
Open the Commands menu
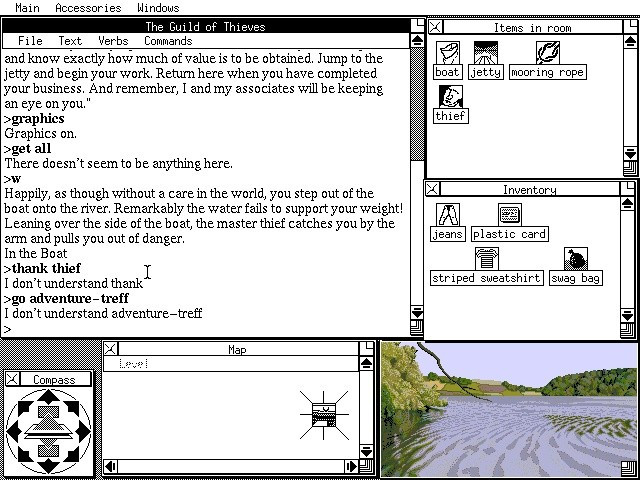(168, 41)
